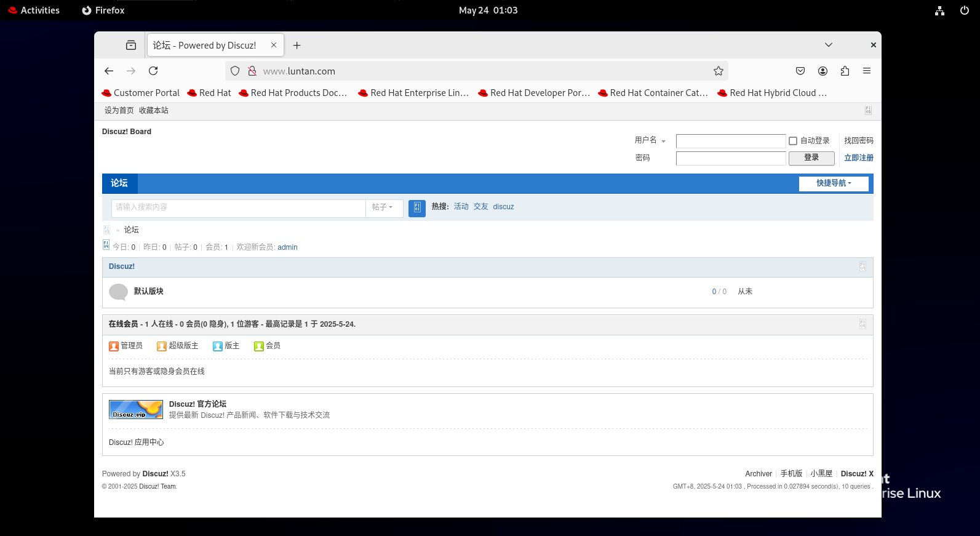Click the 设为首页 link
The width and height of the screenshot is (980, 536).
pos(119,111)
